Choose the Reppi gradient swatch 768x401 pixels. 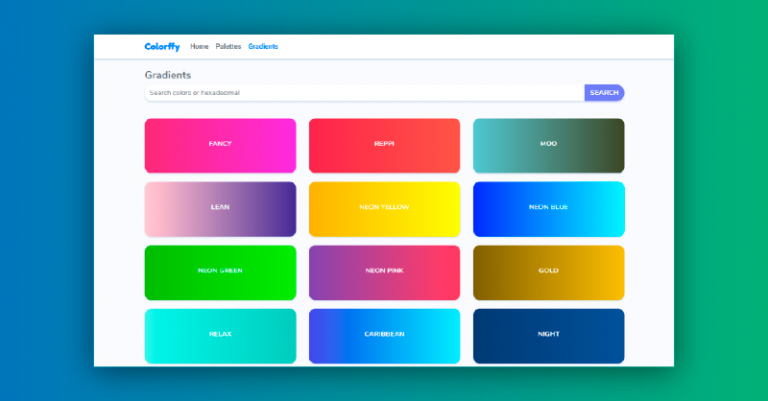click(384, 144)
